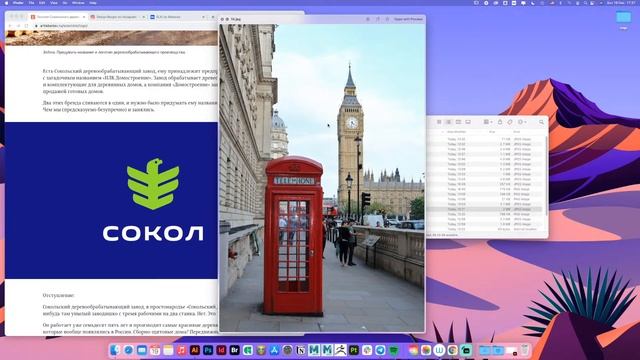Image resolution: width=640 pixels, height=360 pixels.
Task: Switch Finder window to column view
Action: [x=458, y=122]
